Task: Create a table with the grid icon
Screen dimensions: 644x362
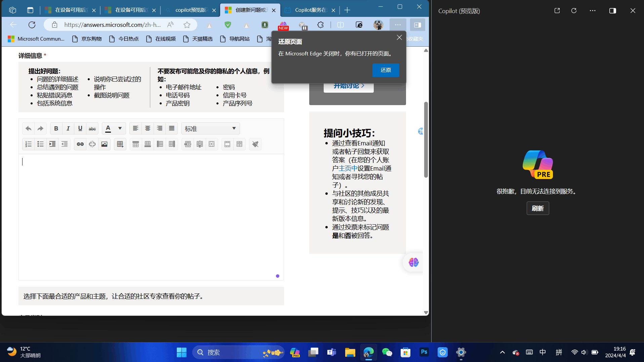Action: [120, 144]
